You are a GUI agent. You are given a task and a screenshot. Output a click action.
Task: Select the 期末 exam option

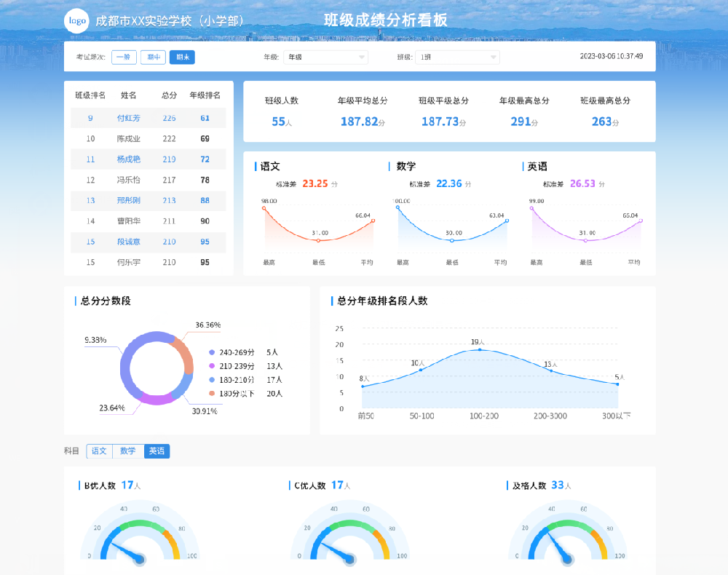182,57
